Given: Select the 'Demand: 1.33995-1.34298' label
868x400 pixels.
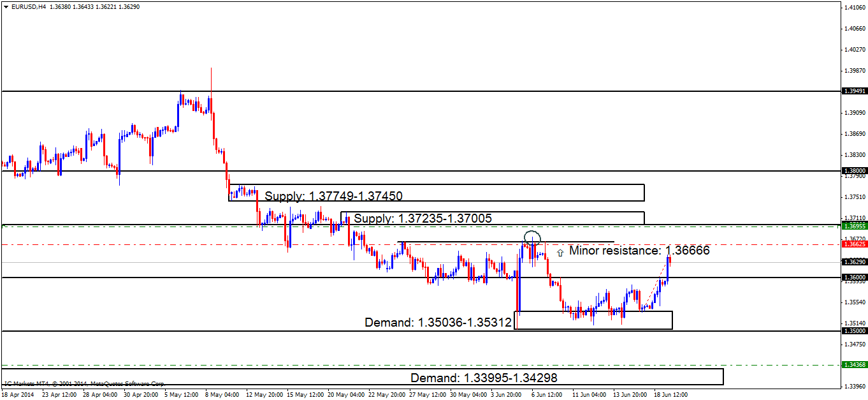Looking at the screenshot, I should coord(484,377).
